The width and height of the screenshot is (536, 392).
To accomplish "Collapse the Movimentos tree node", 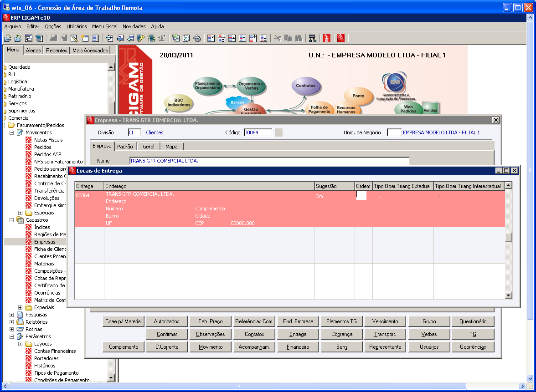I will click(12, 132).
